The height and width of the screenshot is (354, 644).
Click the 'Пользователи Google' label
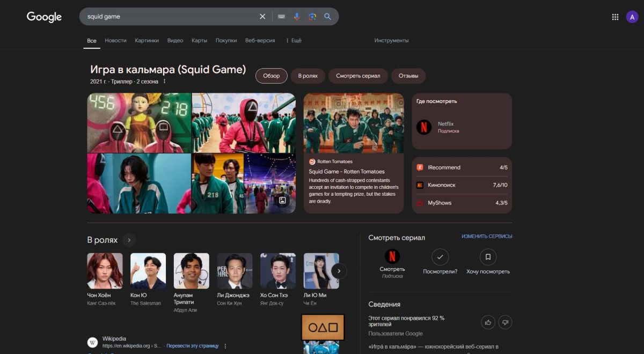coord(396,334)
